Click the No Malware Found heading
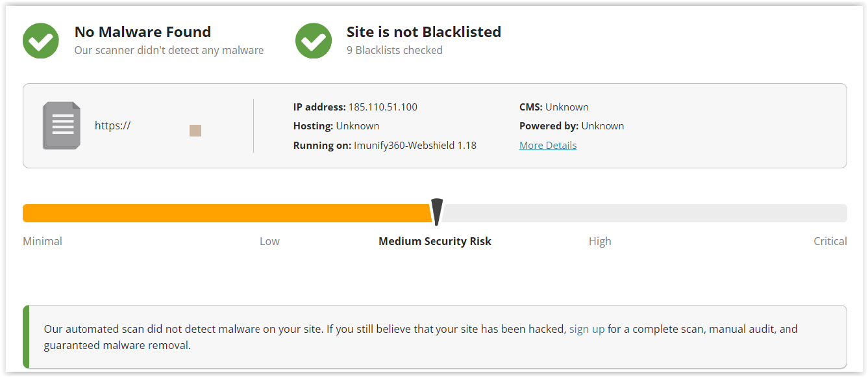Viewport: 868px width, 377px height. point(143,32)
